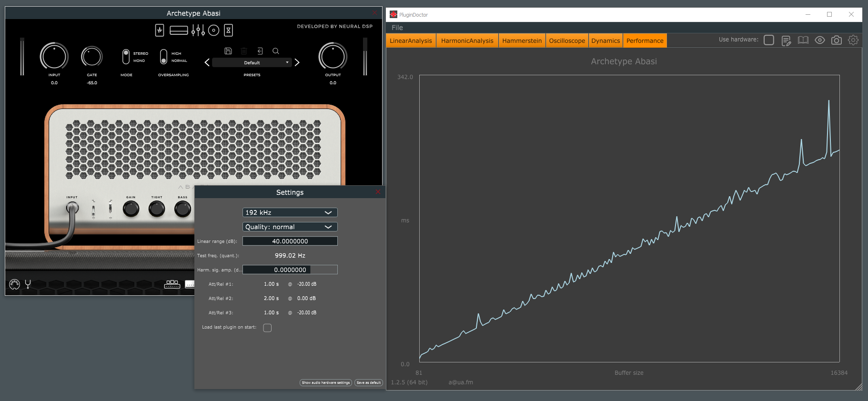Click the Att/Rel #1 time value 1.00 s
The height and width of the screenshot is (401, 868).
tap(272, 284)
